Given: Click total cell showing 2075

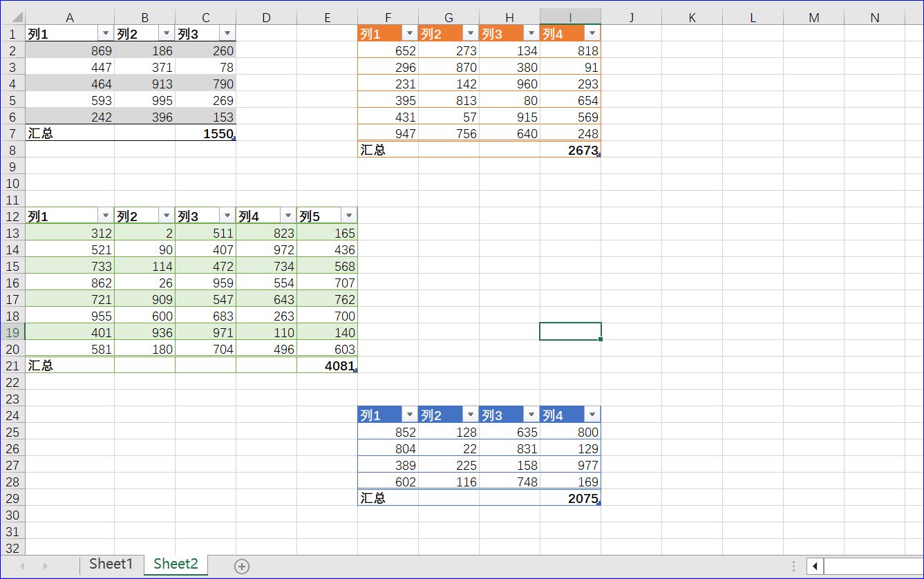Looking at the screenshot, I should click(x=570, y=498).
